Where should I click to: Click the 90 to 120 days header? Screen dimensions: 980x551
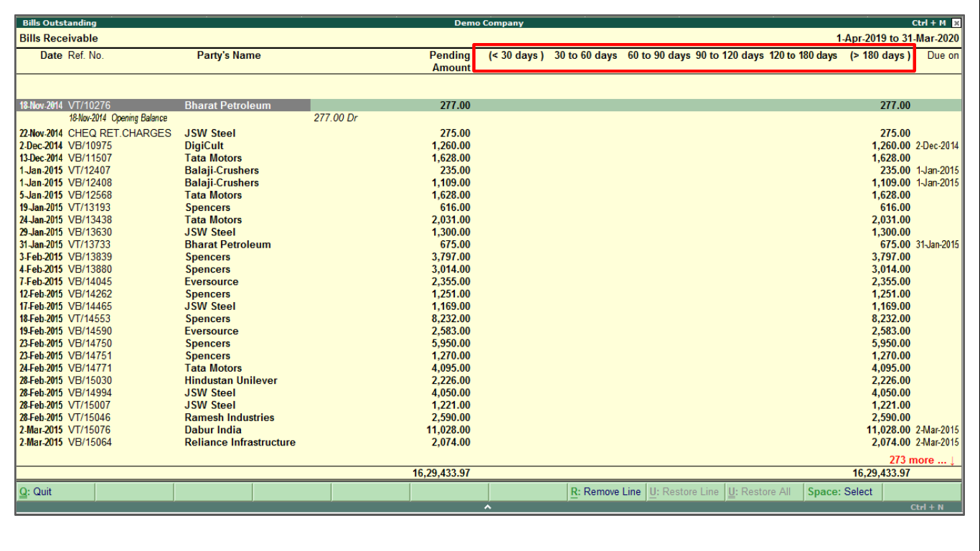click(730, 55)
